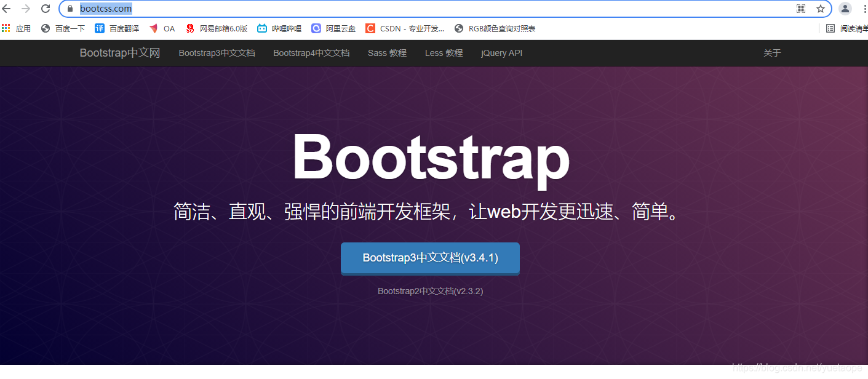The image size is (868, 379).
Task: Click the 百度翻译 bookmark icon
Action: (x=100, y=28)
